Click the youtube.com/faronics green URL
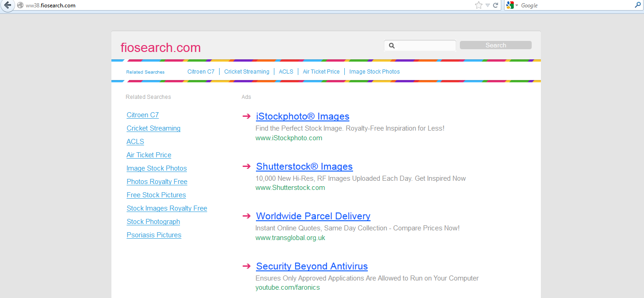644x298 pixels. point(287,287)
